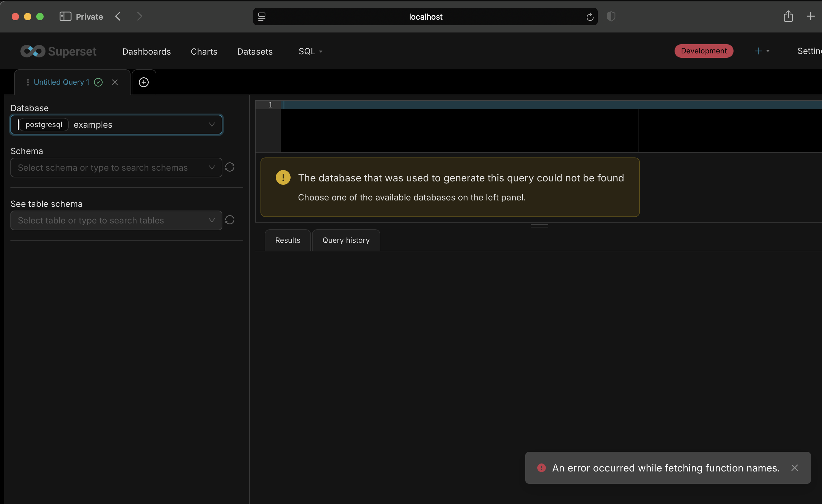Click the localhost address bar

tap(425, 17)
